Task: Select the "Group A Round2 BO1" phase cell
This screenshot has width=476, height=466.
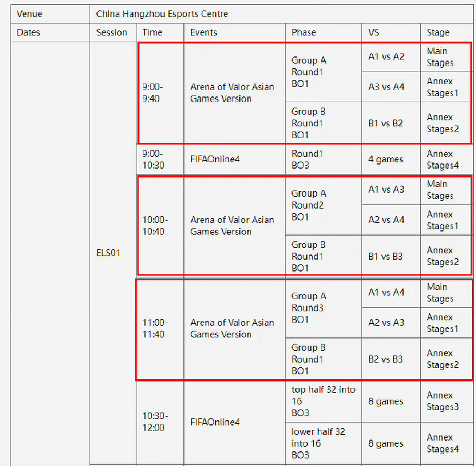Action: 324,205
